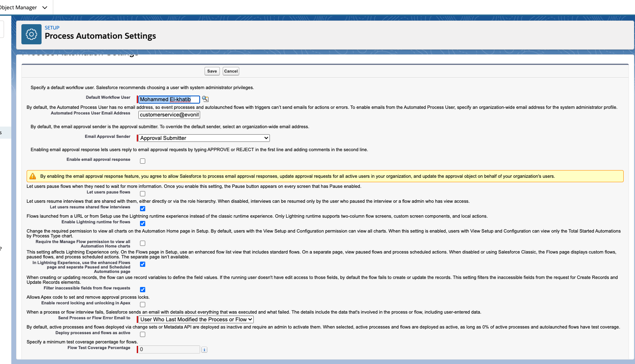Click the Setup gear icon in header
This screenshot has height=364, width=635.
(x=31, y=34)
